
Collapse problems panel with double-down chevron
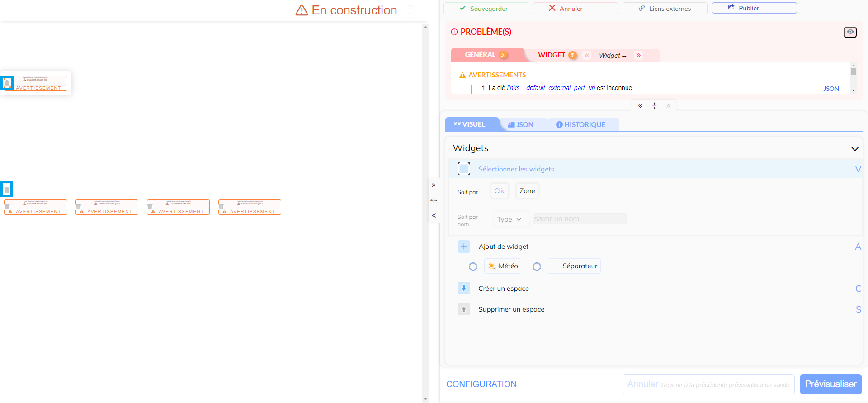pos(640,106)
